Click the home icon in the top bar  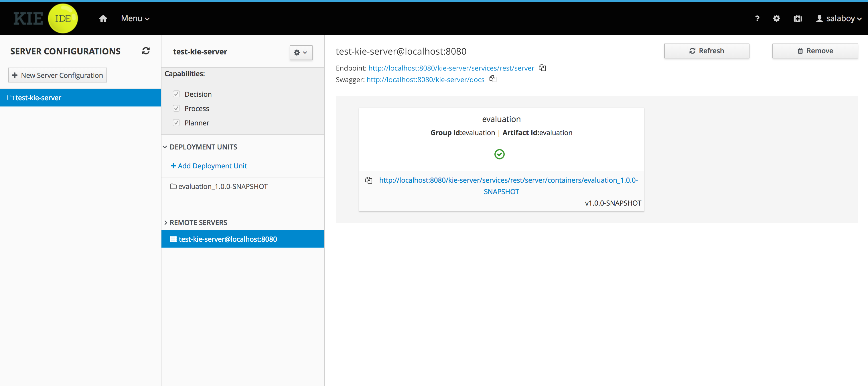103,19
